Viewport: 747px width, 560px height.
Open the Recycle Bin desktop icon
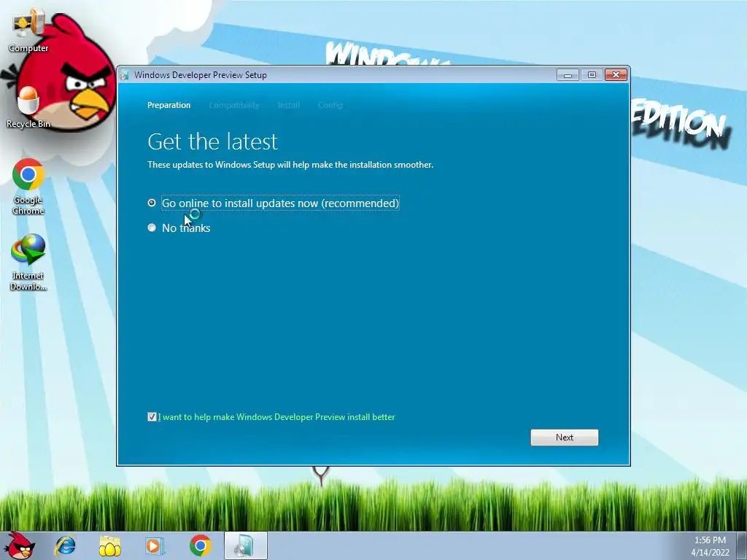coord(28,108)
